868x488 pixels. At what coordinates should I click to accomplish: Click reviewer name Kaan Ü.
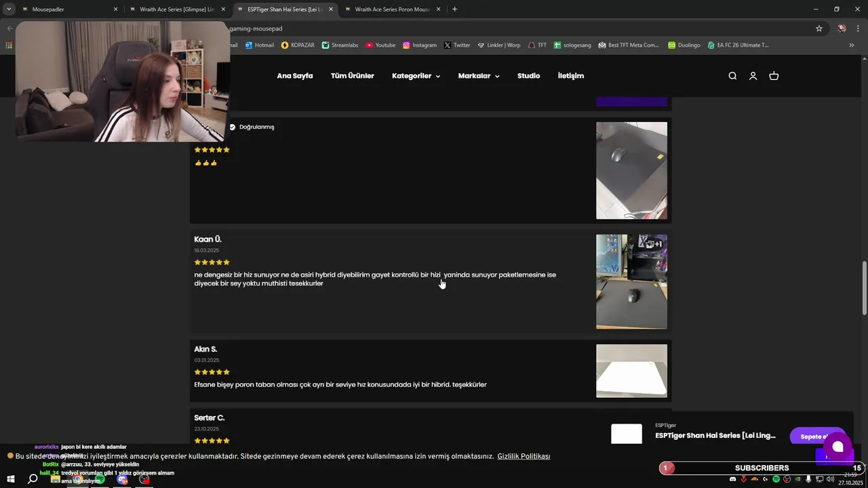208,239
